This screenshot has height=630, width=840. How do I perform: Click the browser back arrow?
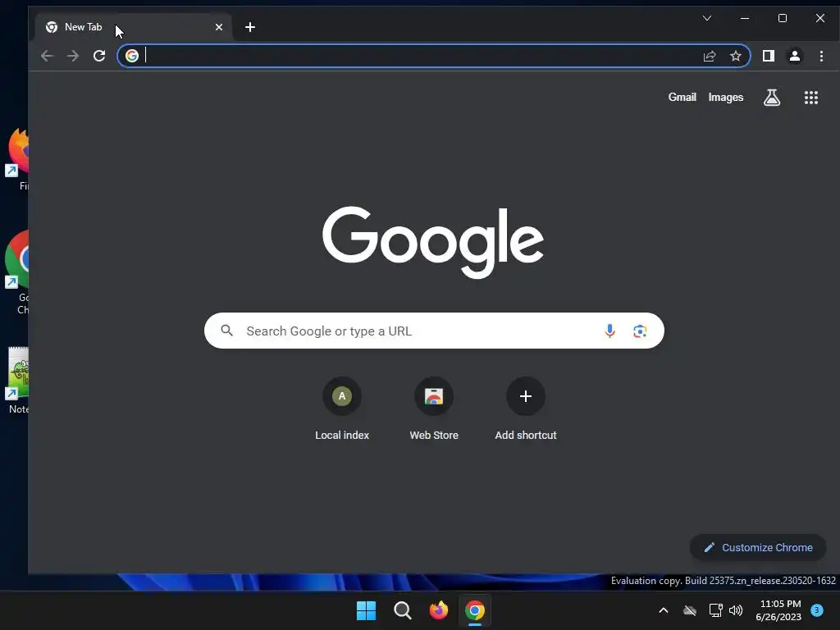(x=47, y=56)
